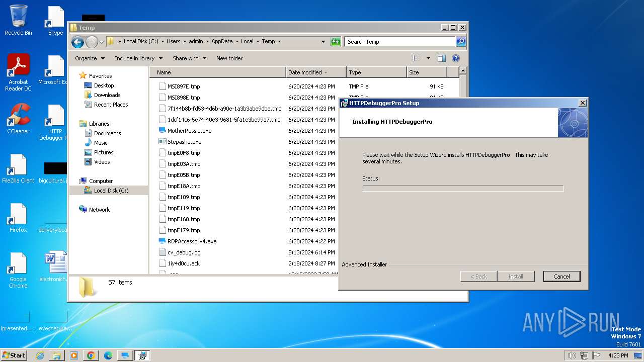Open Edge from taskbar
Viewport: 644px width, 362px height.
click(x=108, y=355)
